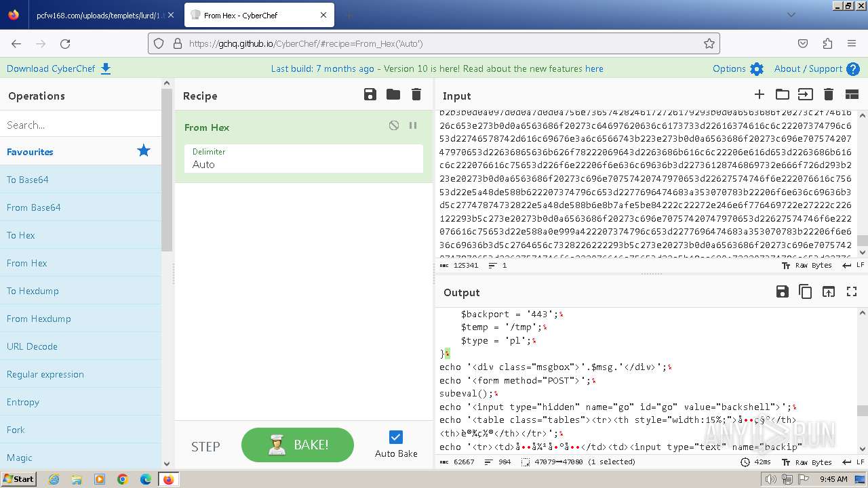Open the Delimiter Auto dropdown
The image size is (868, 488).
click(304, 159)
